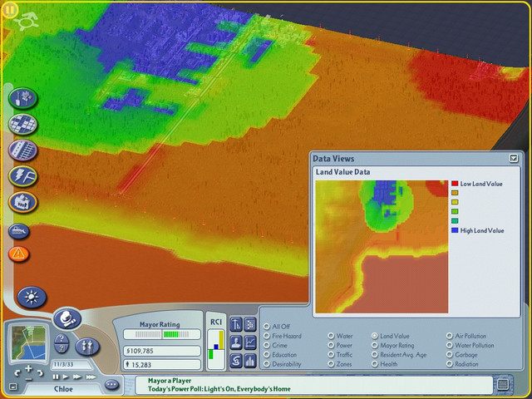Viewport: 532px width, 399px height.
Task: Open the Zoning tools menu
Action: click(22, 124)
